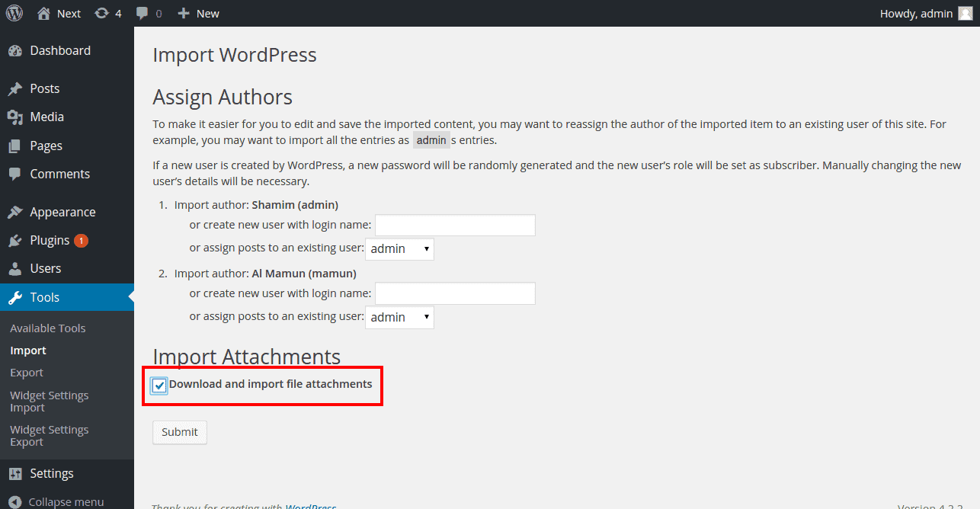Image resolution: width=980 pixels, height=509 pixels.
Task: Switch to the Export submenu item
Action: (x=26, y=372)
